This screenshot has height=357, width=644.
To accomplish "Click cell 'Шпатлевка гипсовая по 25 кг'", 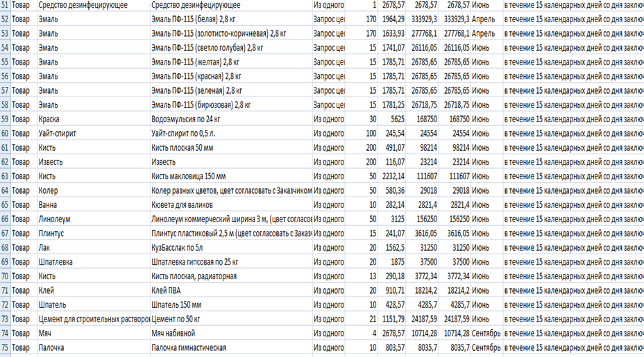I will [x=231, y=262].
